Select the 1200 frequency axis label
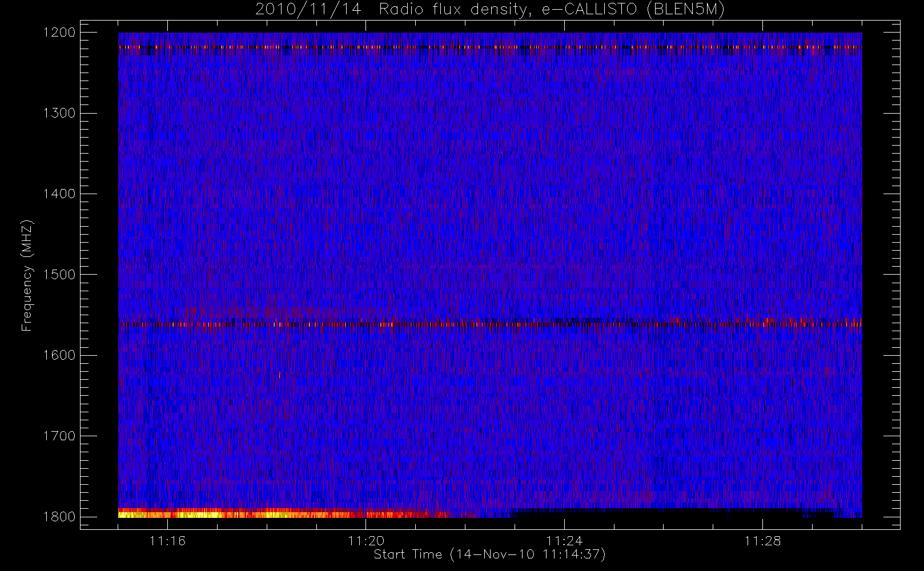The image size is (924, 571). coord(59,33)
